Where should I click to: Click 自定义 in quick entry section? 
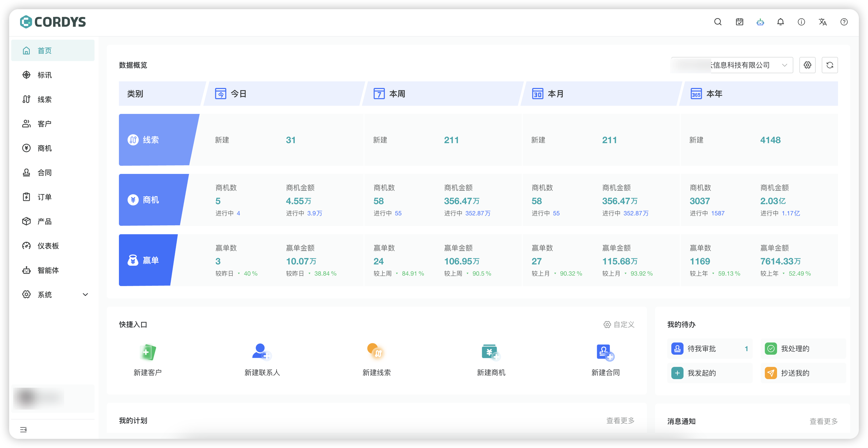(619, 324)
